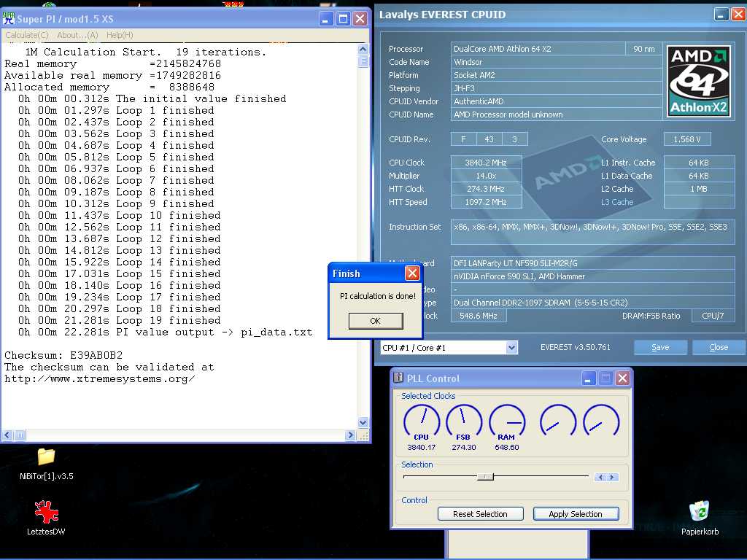Open the Calculate(C) menu in Super PI

click(x=27, y=35)
